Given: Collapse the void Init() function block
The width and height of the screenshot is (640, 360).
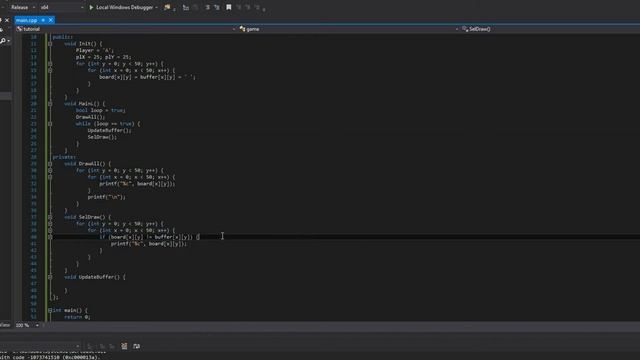Looking at the screenshot, I should pyautogui.click(x=50, y=44).
